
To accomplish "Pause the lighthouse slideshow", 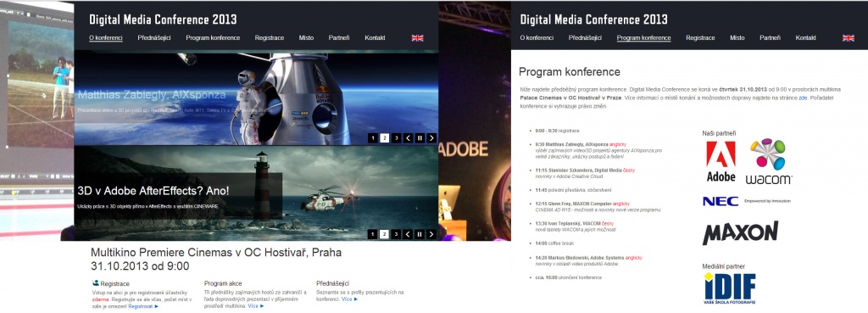I will [420, 234].
